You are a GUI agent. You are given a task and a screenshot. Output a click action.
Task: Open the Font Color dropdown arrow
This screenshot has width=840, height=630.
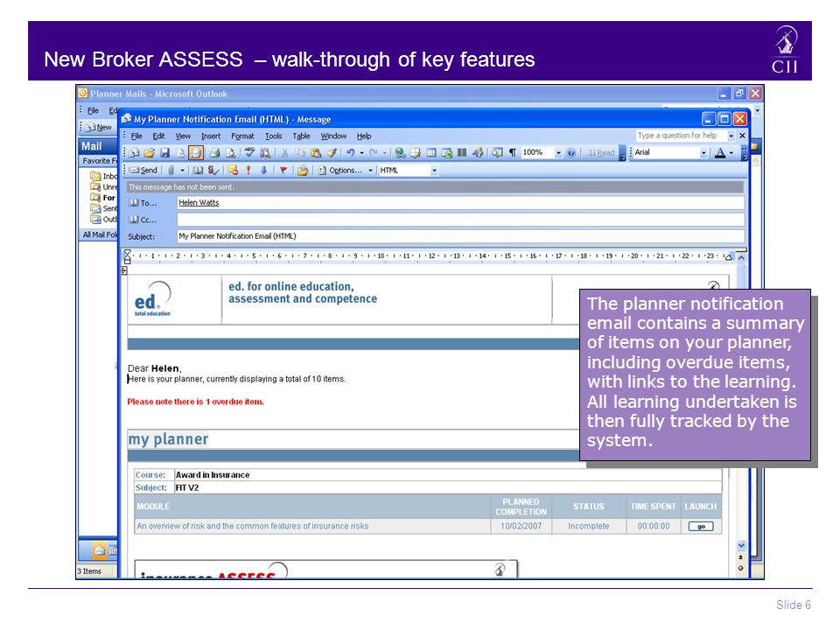pos(731,153)
